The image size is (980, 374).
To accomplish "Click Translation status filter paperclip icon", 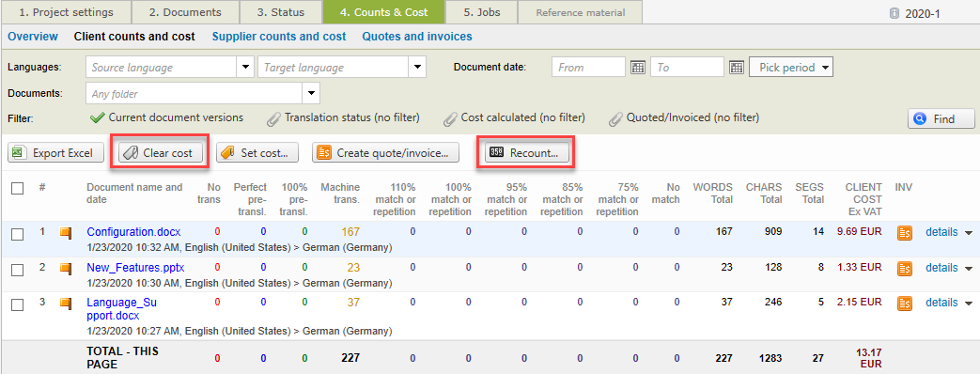I will (x=273, y=117).
